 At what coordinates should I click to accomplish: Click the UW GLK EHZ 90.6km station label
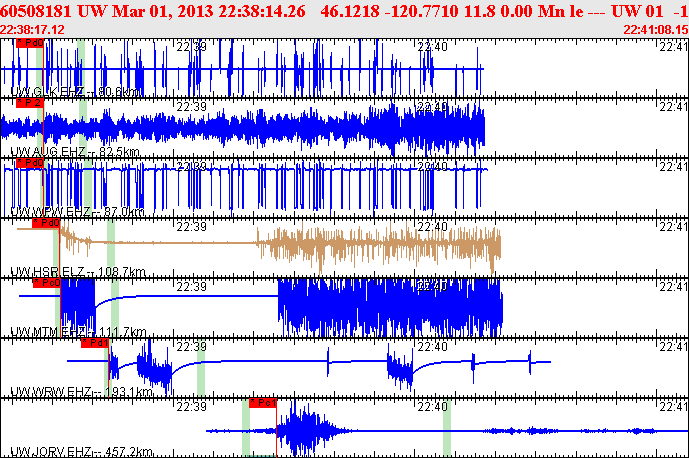click(75, 91)
